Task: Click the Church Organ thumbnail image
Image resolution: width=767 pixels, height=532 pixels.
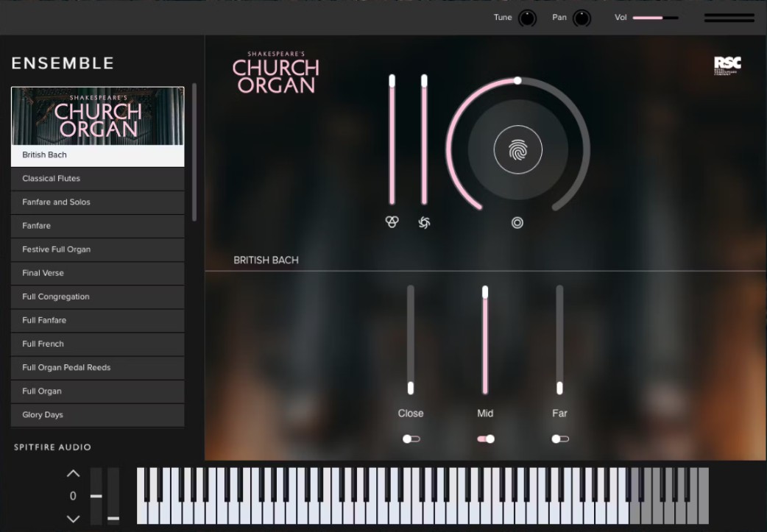Action: [x=98, y=116]
